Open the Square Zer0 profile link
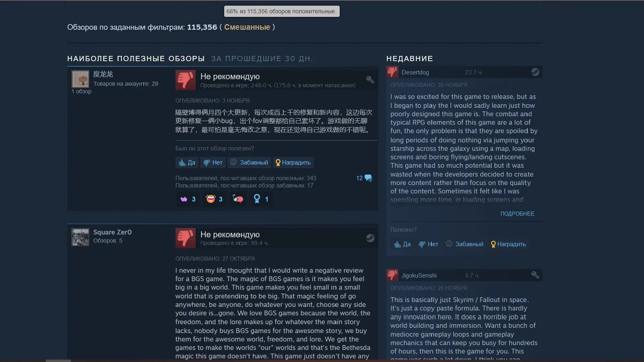 [112, 232]
